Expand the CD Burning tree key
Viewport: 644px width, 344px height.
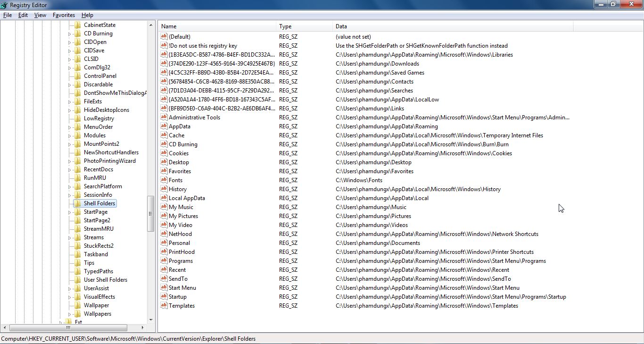[x=70, y=34]
